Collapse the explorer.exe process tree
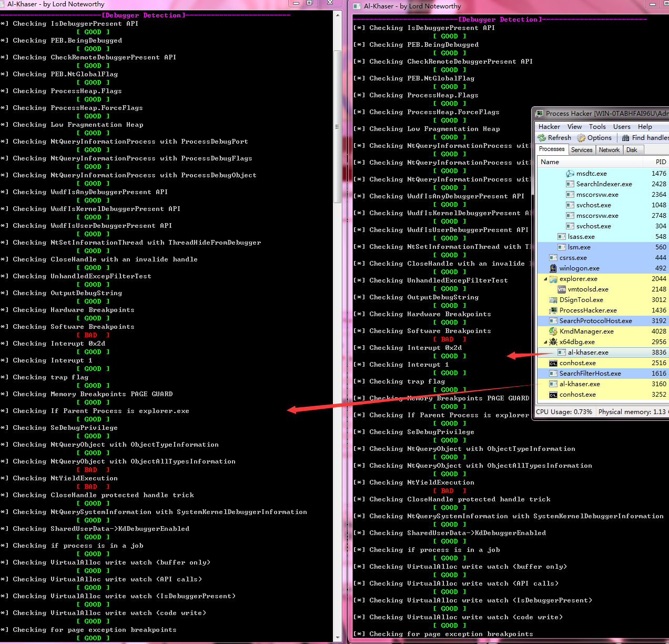The height and width of the screenshot is (644, 669). (545, 279)
